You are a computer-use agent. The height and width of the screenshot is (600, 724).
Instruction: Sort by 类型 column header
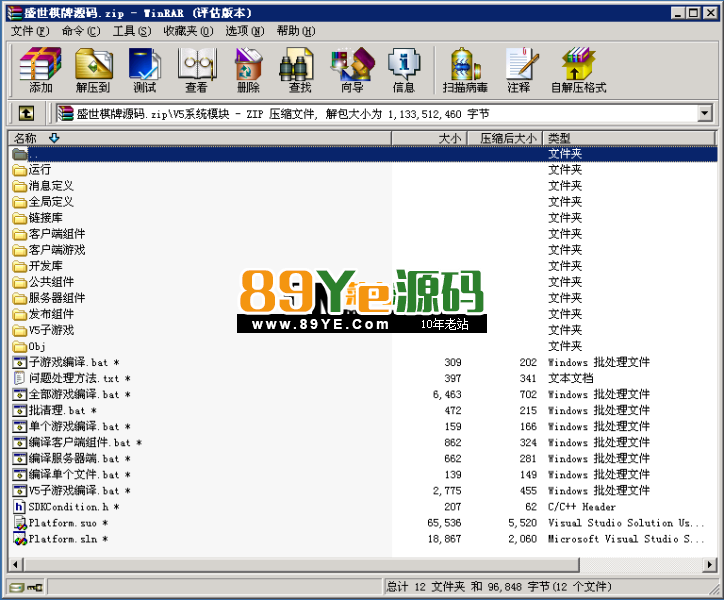tap(629, 138)
